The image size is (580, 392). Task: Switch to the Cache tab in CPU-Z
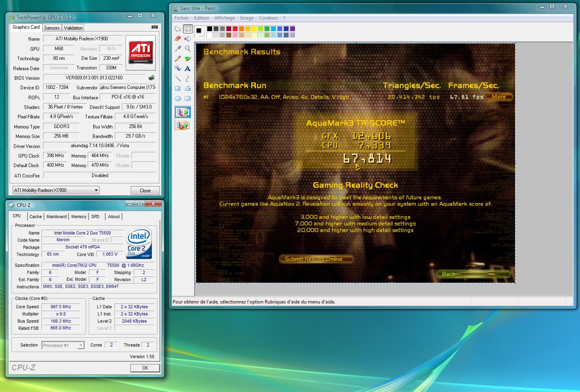point(35,217)
